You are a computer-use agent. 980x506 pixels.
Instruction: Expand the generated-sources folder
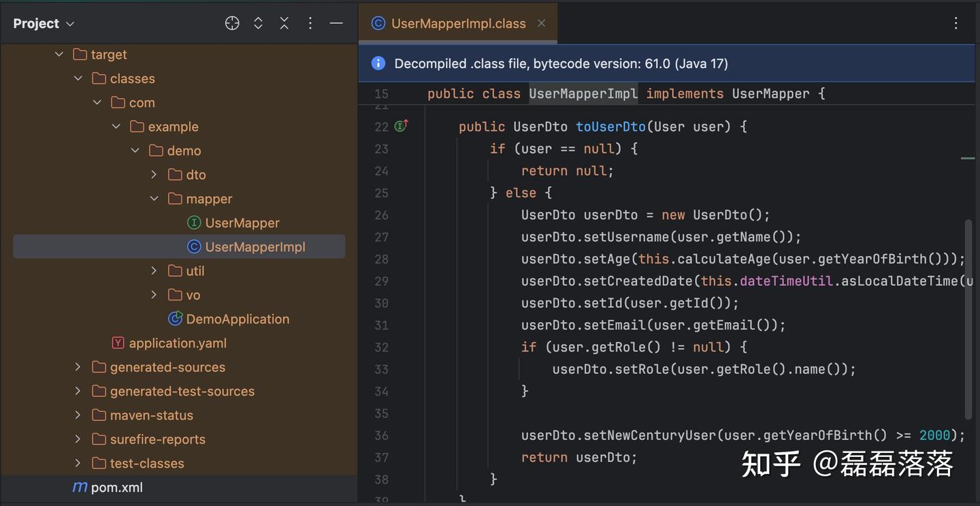coord(78,367)
